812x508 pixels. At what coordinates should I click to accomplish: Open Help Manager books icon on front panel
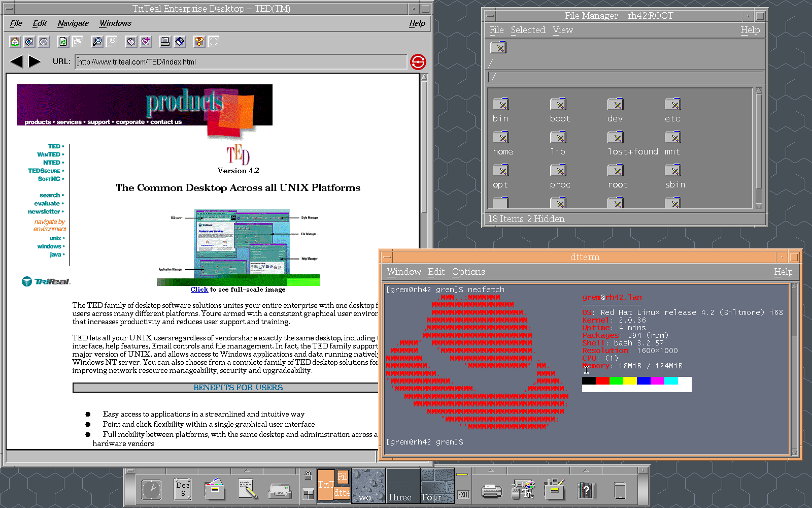[587, 490]
